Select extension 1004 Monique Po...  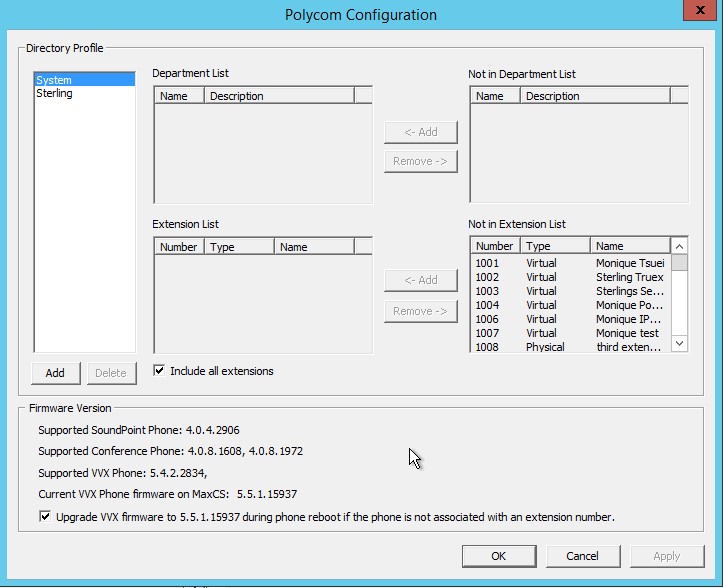[x=570, y=305]
